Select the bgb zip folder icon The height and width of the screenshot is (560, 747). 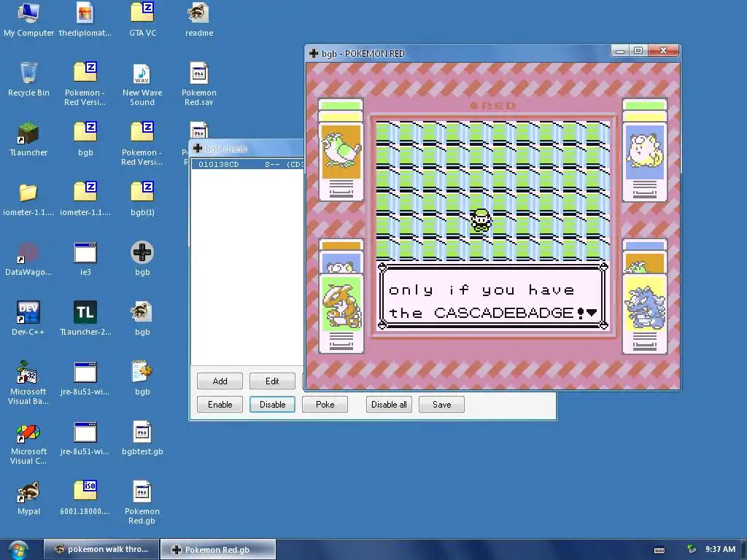[x=85, y=139]
